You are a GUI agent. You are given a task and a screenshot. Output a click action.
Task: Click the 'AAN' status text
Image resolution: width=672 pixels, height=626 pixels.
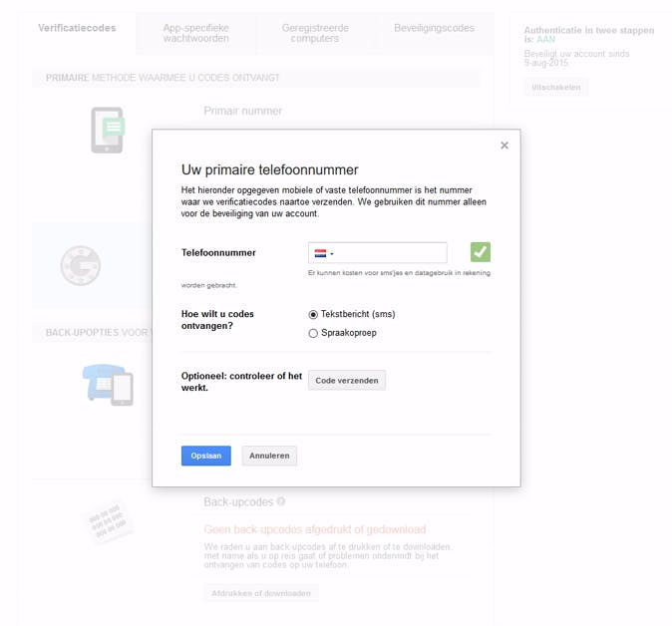(x=545, y=40)
